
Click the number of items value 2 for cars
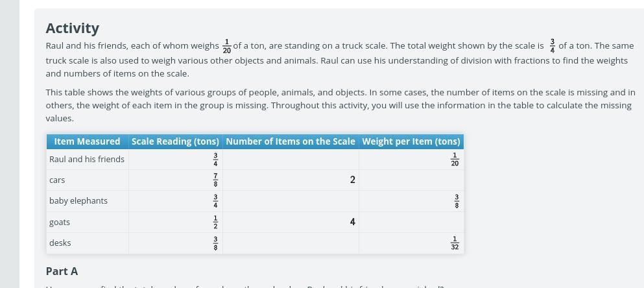coord(352,180)
